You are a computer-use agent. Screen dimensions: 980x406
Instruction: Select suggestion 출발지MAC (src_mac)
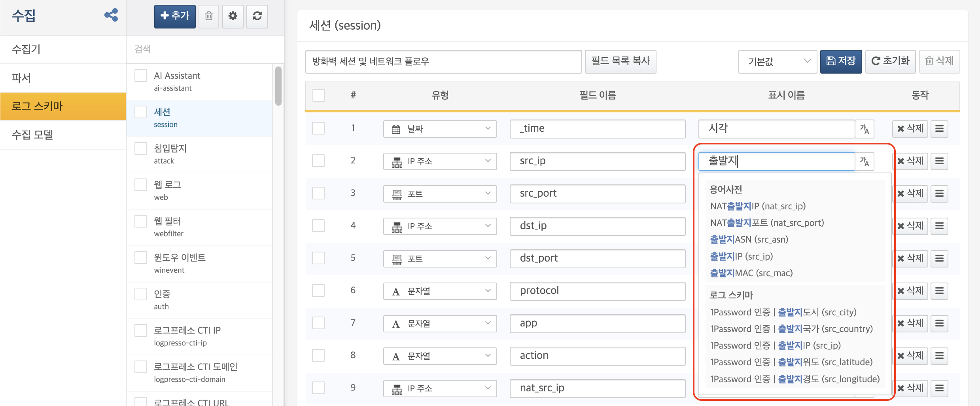click(x=751, y=273)
